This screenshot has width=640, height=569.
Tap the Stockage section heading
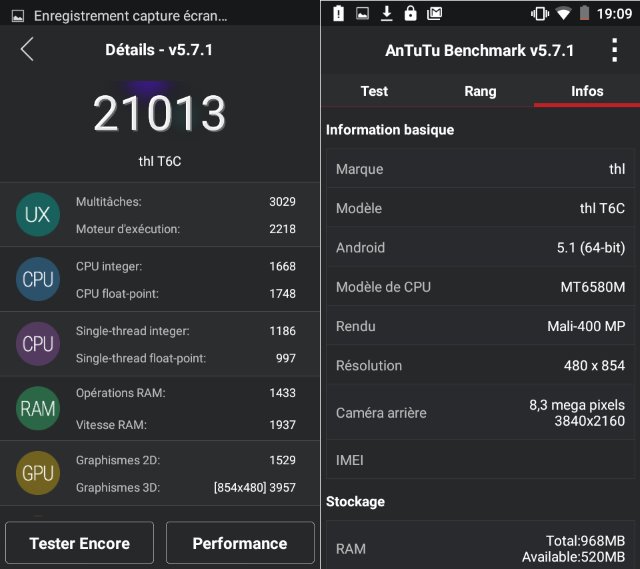point(355,501)
